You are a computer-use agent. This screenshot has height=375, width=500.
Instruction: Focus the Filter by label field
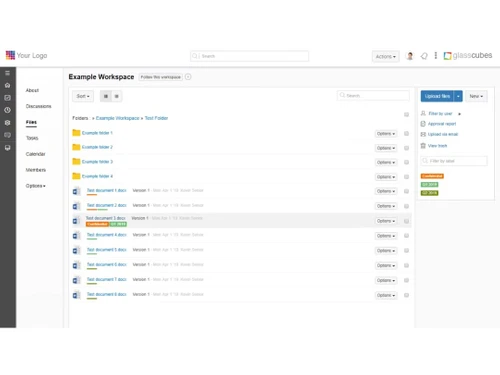(x=454, y=161)
